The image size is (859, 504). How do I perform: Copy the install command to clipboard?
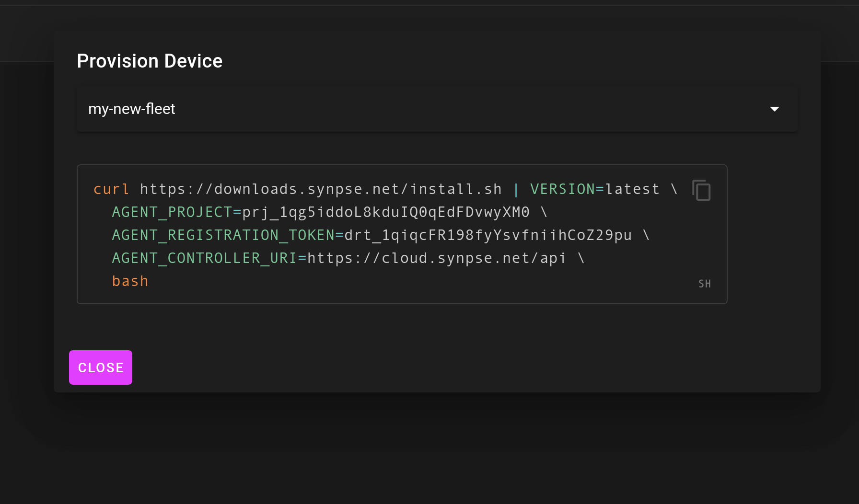pos(701,190)
